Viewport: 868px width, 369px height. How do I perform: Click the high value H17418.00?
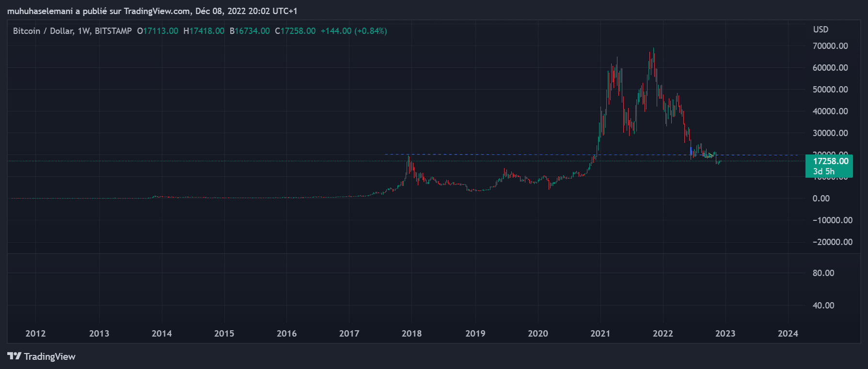pos(204,31)
